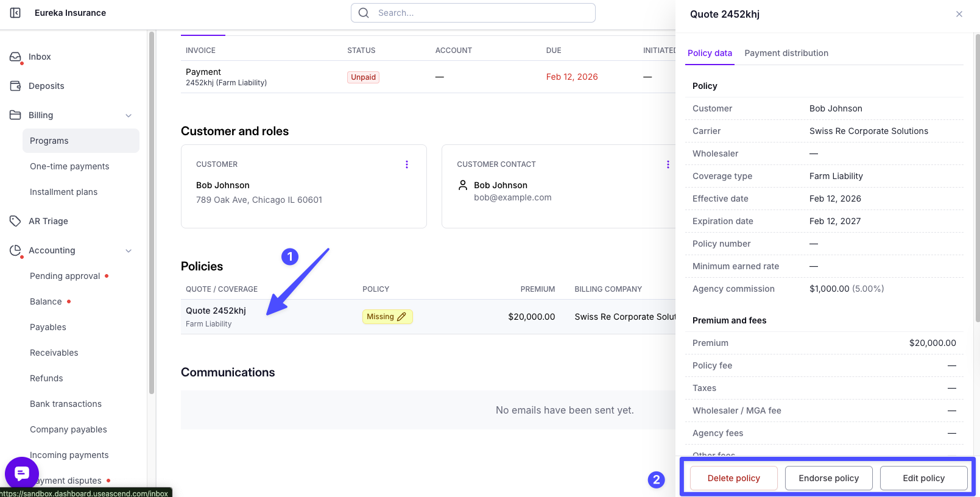Collapse the Accounting section chevron
This screenshot has height=497, width=980.
pyautogui.click(x=129, y=251)
